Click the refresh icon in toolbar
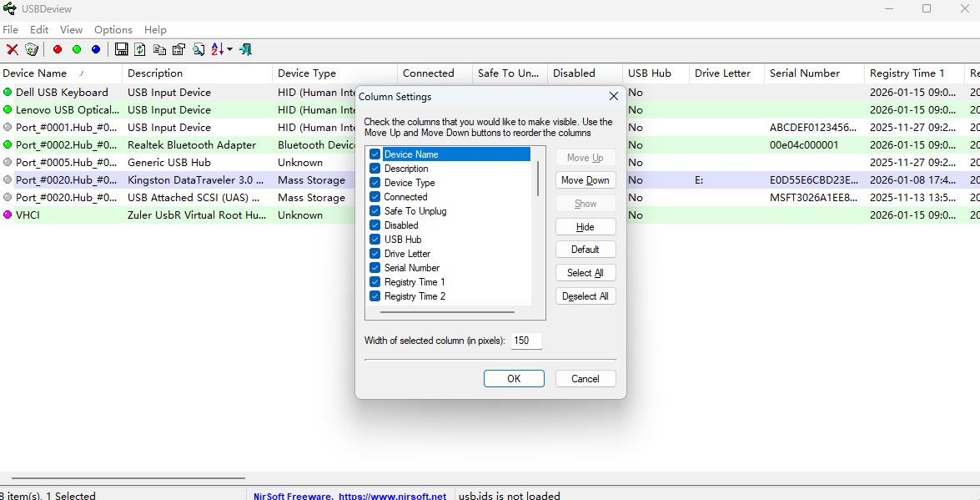Image resolution: width=980 pixels, height=500 pixels. [140, 50]
